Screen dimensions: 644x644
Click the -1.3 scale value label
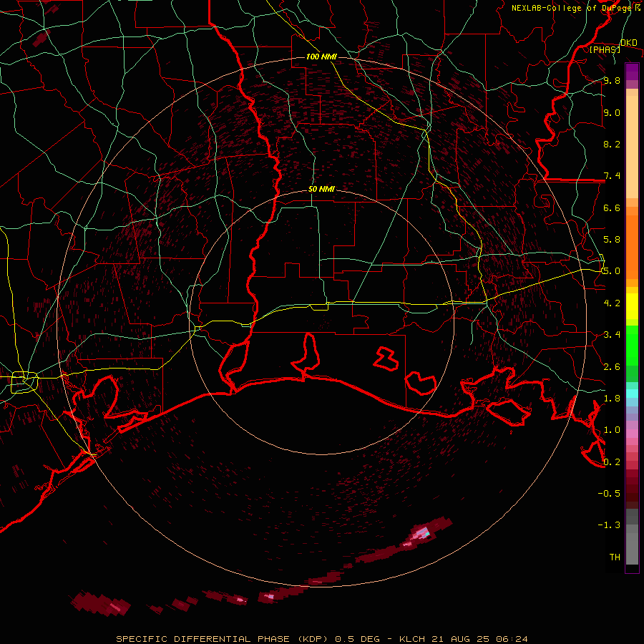609,525
